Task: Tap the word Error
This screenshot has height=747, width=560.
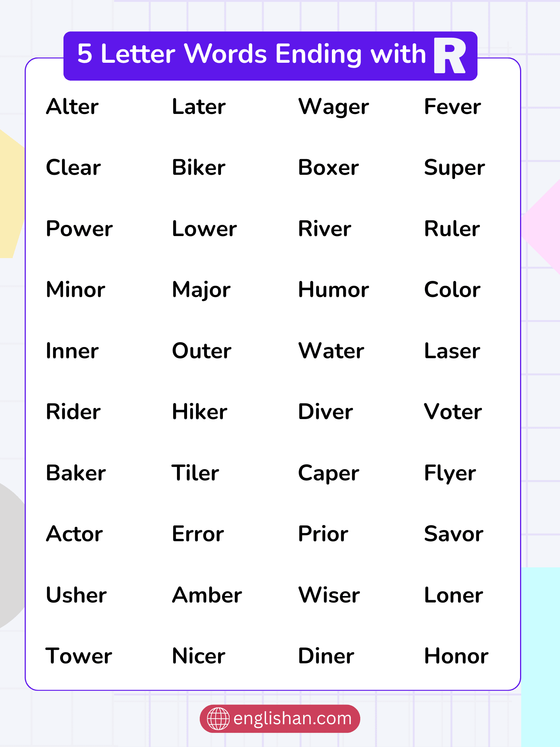Action: pyautogui.click(x=198, y=534)
